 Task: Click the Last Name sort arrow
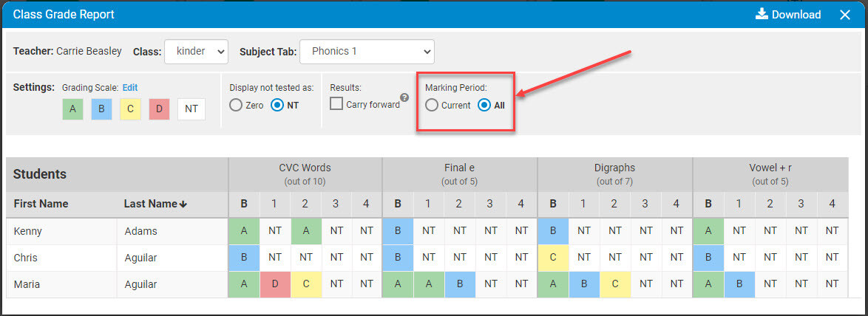click(x=184, y=205)
